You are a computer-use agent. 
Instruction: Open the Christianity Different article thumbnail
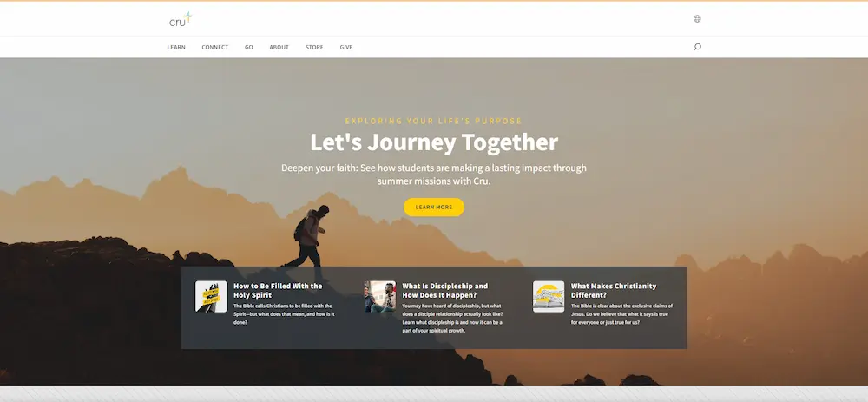(549, 296)
